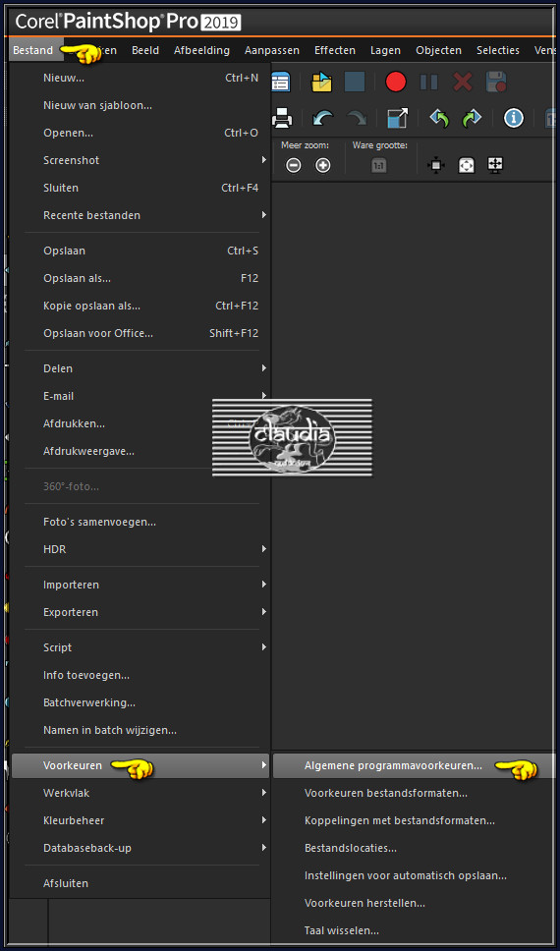Expand the Recente bestanden submenu arrow
This screenshot has height=951, width=560.
(264, 215)
